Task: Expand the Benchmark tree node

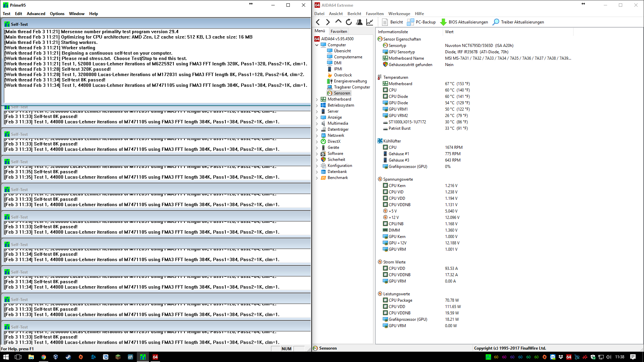Action: [317, 178]
